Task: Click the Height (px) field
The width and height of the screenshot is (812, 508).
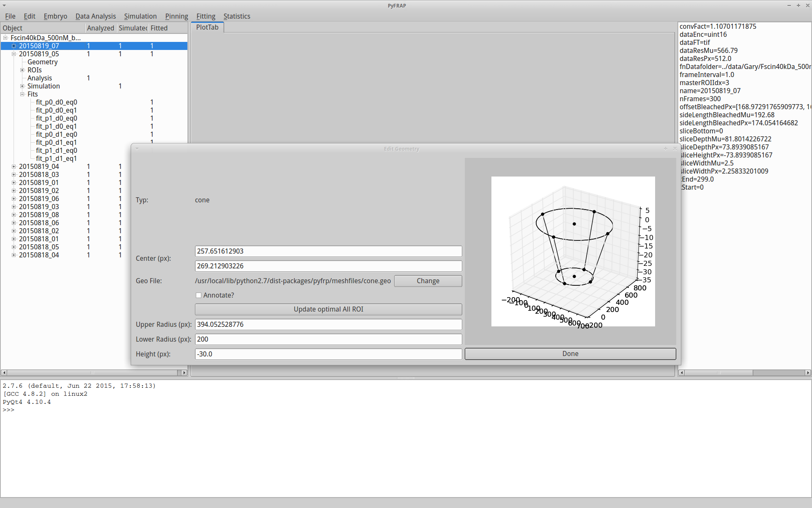Action: (328, 354)
